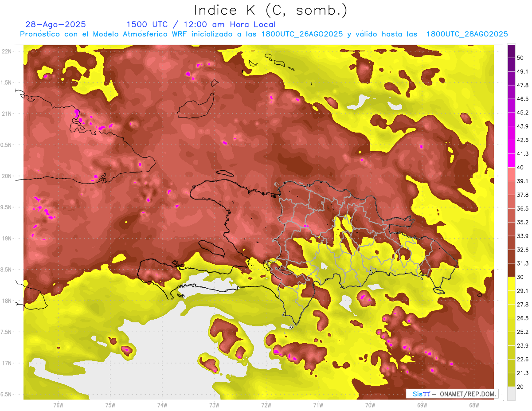Click the '21.3' color scale label
Image resolution: width=532 pixels, height=411 pixels.
click(x=523, y=373)
